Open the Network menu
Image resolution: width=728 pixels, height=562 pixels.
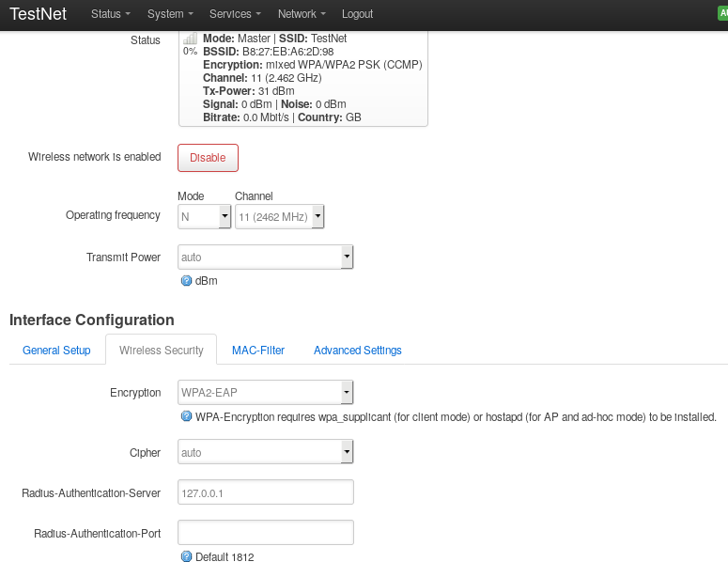point(302,14)
